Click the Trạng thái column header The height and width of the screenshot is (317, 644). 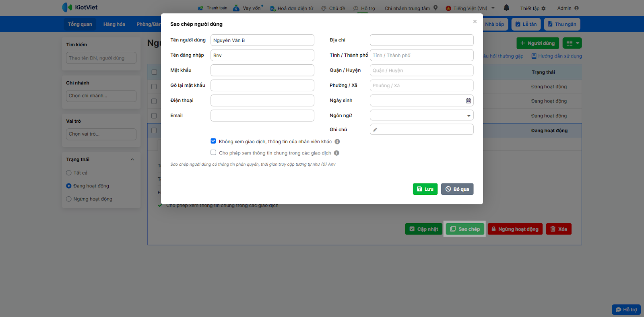point(543,72)
